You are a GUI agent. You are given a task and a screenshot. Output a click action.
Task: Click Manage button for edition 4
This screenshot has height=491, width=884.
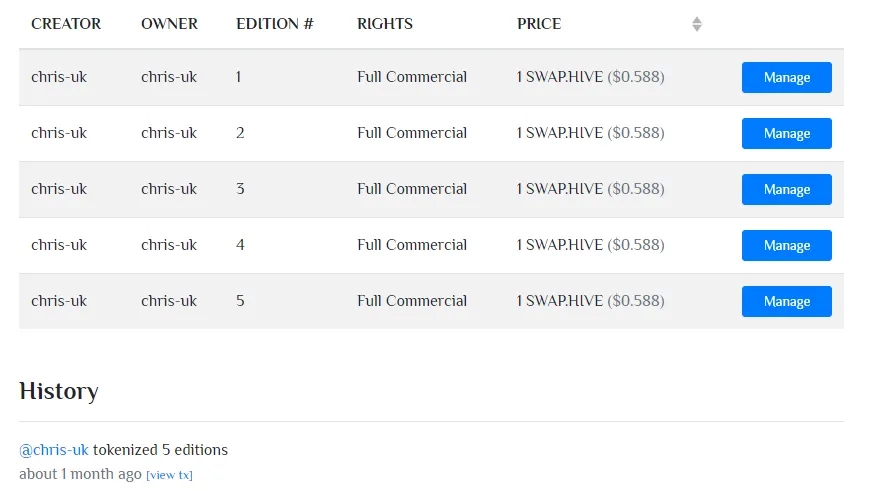coord(786,245)
